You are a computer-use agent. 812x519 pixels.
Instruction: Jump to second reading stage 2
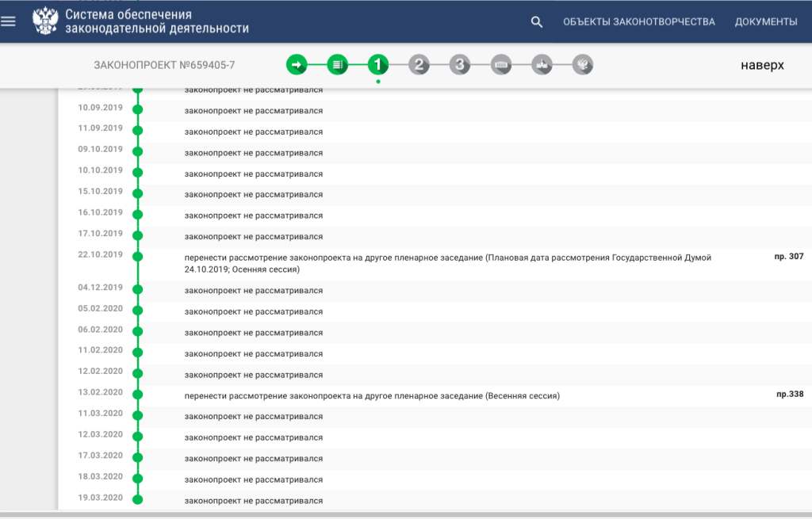[419, 65]
